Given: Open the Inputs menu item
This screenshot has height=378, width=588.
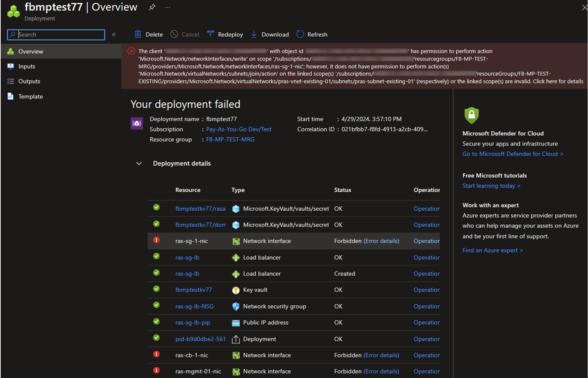Looking at the screenshot, I should (x=27, y=67).
